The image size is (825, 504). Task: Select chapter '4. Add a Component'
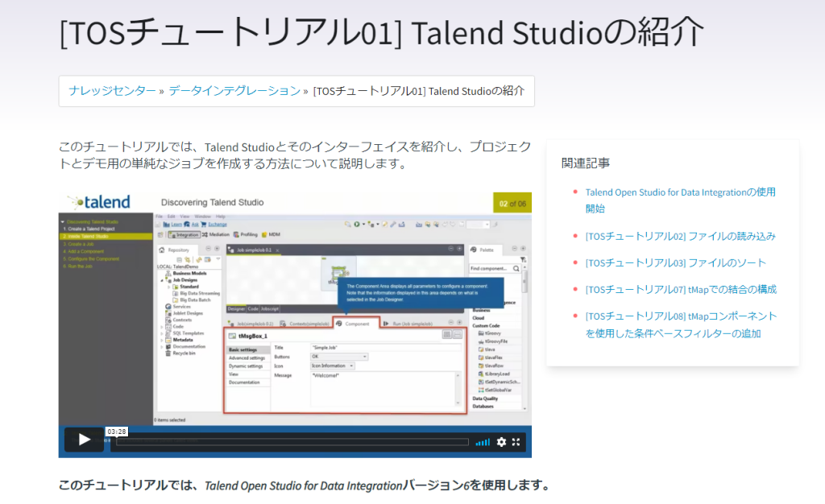tap(83, 251)
